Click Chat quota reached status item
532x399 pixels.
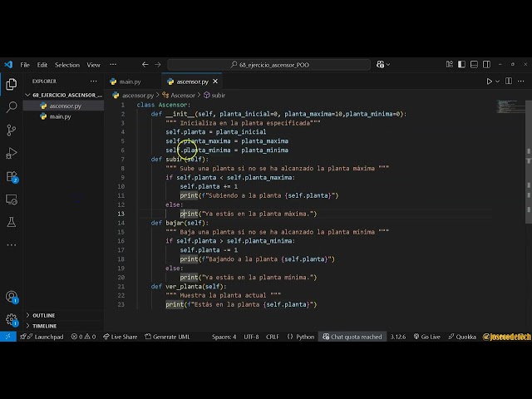352,337
